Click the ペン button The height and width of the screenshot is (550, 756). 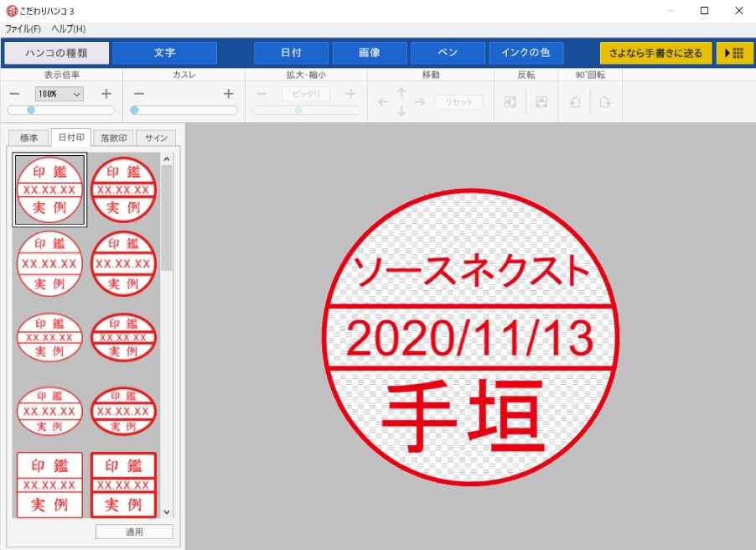click(x=448, y=53)
